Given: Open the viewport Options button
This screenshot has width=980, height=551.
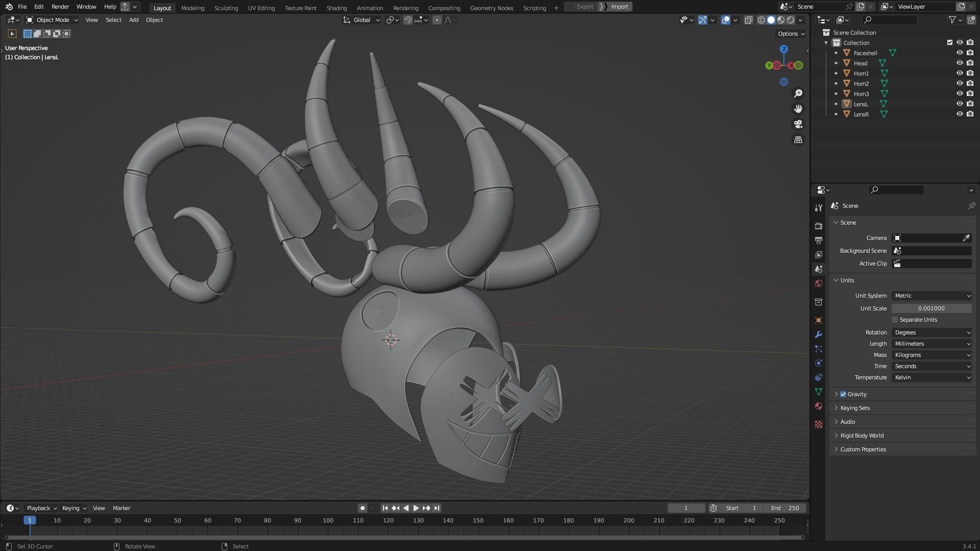Looking at the screenshot, I should [x=791, y=34].
